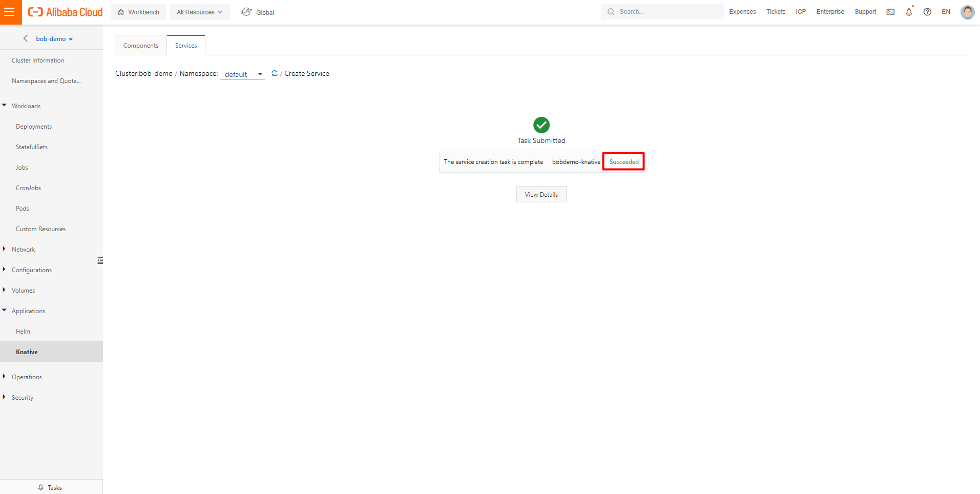Select Knative under Applications
This screenshot has width=980, height=494.
(x=51, y=352)
